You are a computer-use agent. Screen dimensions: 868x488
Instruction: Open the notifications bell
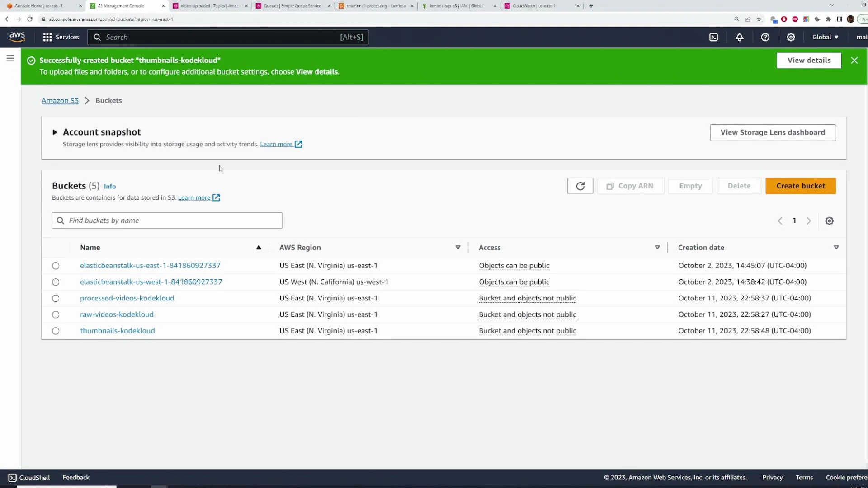click(740, 37)
